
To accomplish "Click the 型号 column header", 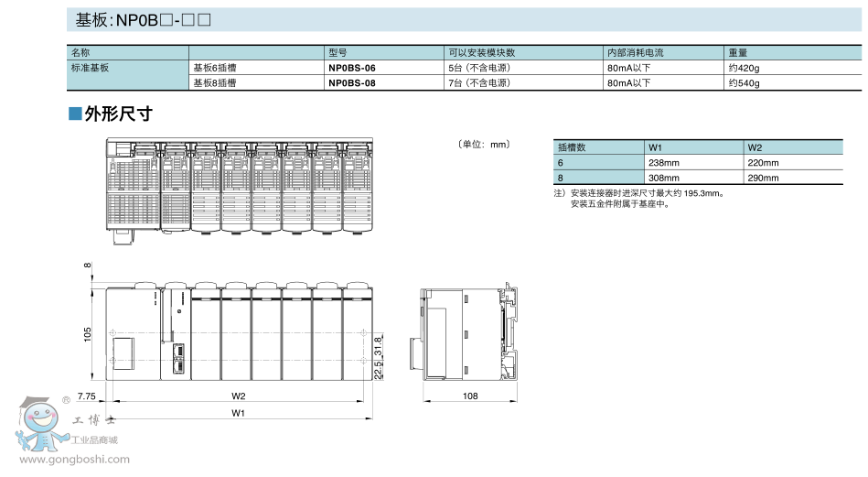I will 338,53.
